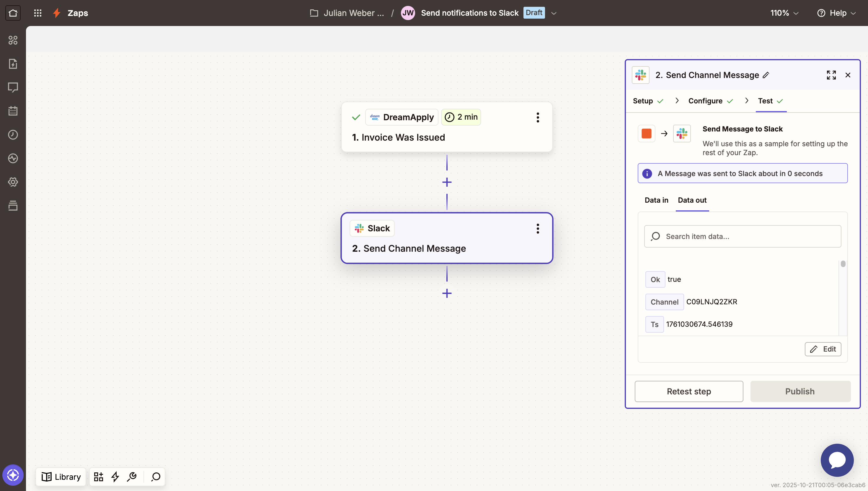
Task: Click the data out scrollbar thumb
Action: 843,264
